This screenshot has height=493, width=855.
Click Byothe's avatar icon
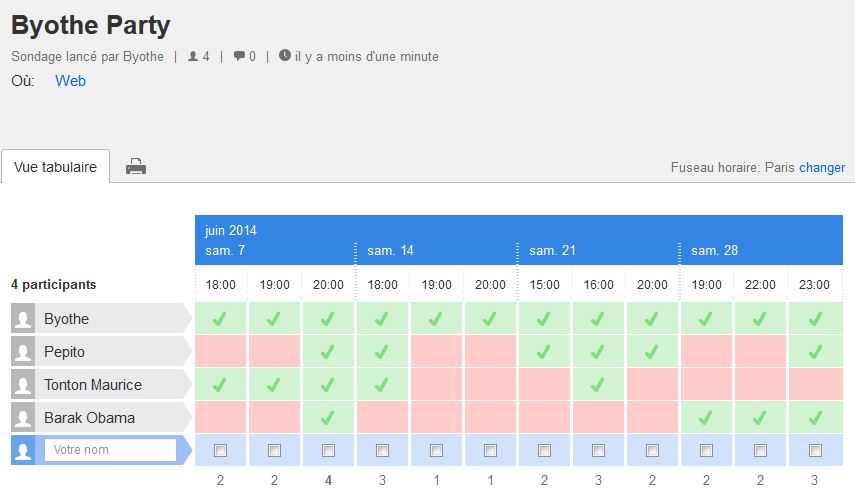[x=22, y=319]
